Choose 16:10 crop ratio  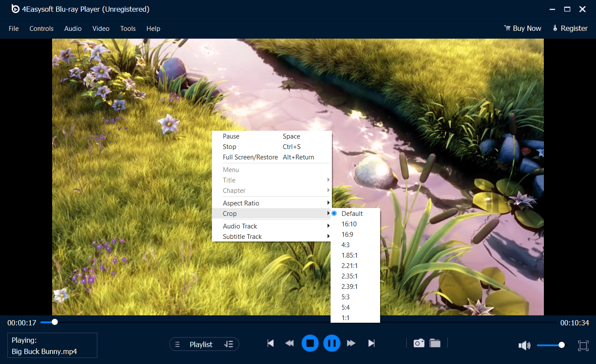(x=355, y=224)
